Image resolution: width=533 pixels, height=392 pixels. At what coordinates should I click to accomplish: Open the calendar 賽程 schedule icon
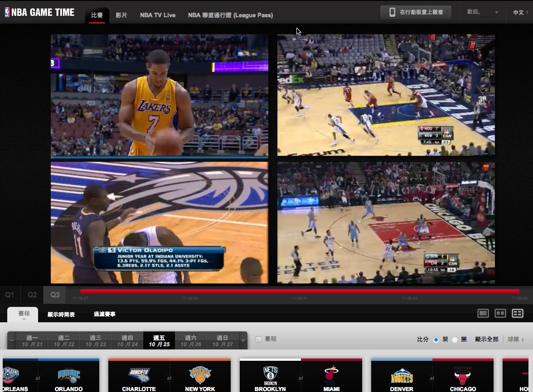coord(258,339)
